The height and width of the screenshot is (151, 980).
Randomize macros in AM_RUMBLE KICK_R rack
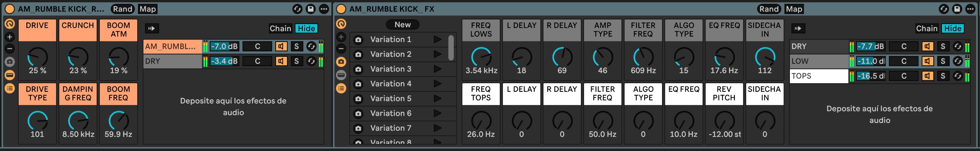coord(122,9)
